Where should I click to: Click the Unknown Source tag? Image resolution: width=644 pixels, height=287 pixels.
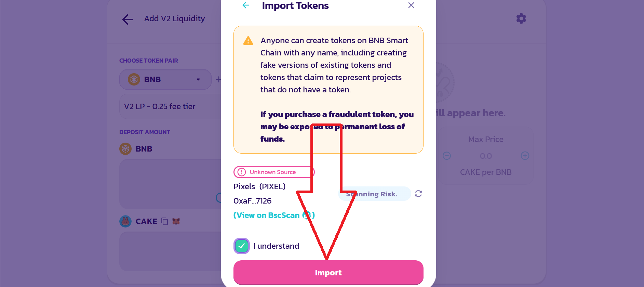[274, 172]
